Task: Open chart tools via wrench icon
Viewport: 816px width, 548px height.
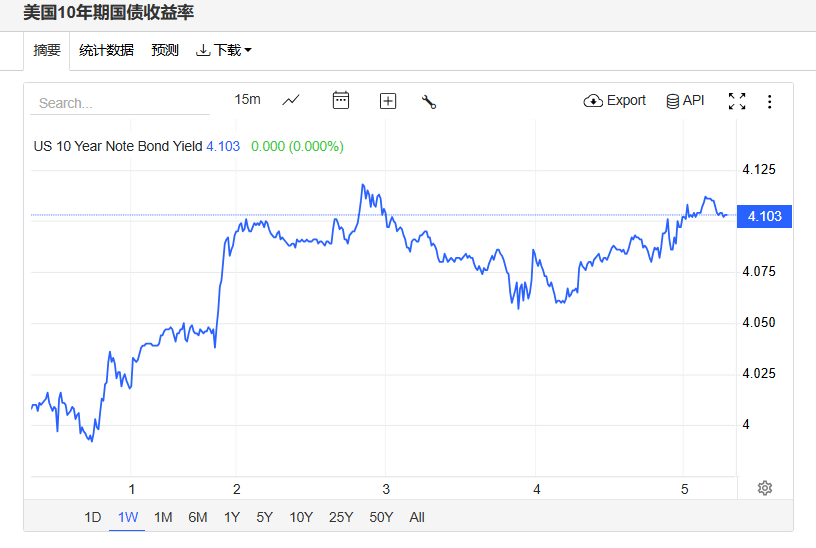Action: (429, 101)
